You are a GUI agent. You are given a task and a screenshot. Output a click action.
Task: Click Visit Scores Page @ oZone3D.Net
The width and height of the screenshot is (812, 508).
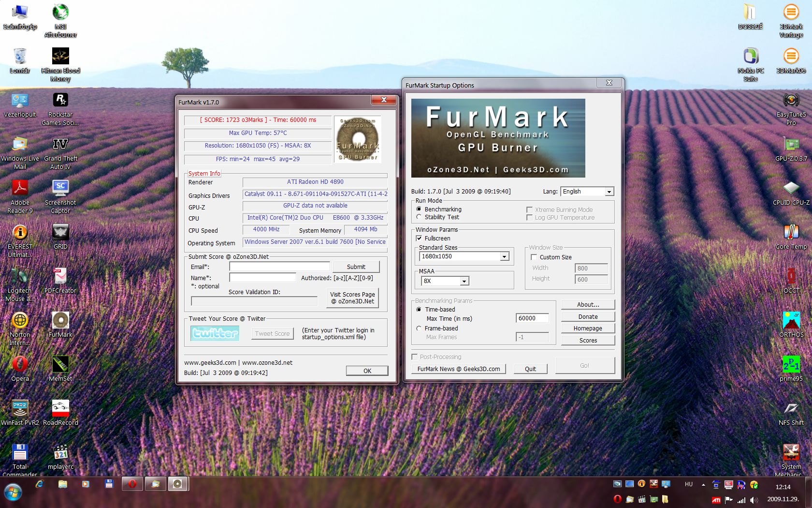352,298
